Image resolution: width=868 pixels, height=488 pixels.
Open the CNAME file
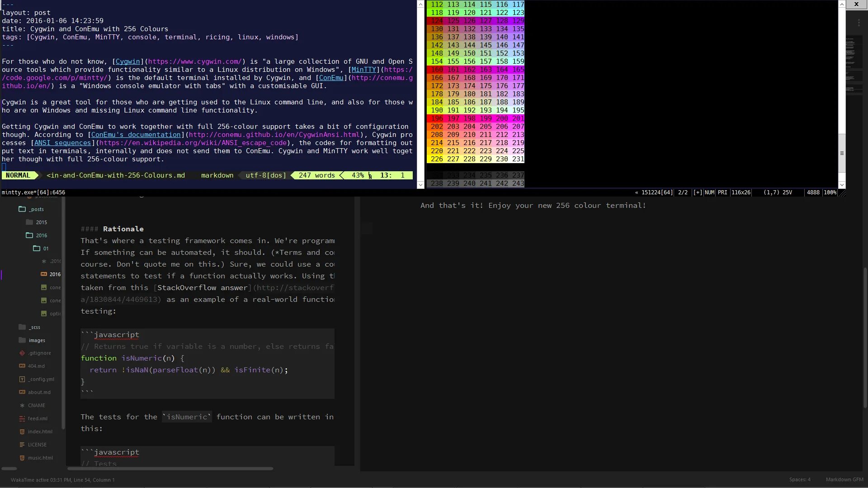[37, 406]
